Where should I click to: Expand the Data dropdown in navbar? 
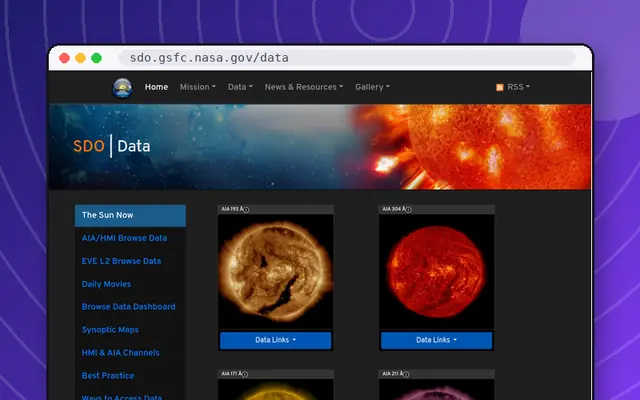240,87
